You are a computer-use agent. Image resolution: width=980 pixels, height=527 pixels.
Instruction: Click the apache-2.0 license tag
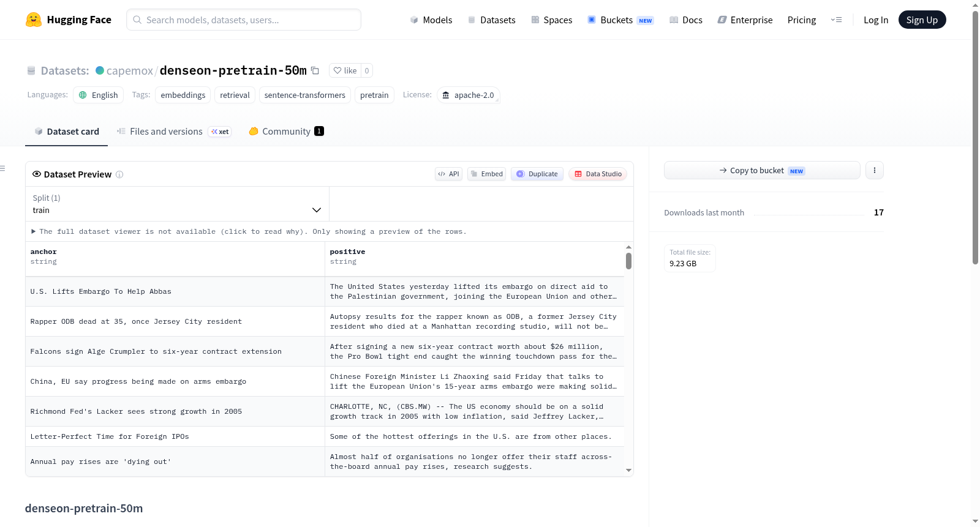pyautogui.click(x=469, y=95)
